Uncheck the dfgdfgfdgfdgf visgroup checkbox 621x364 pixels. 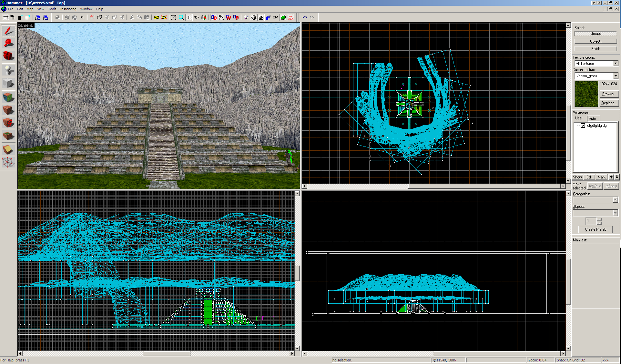point(583,126)
